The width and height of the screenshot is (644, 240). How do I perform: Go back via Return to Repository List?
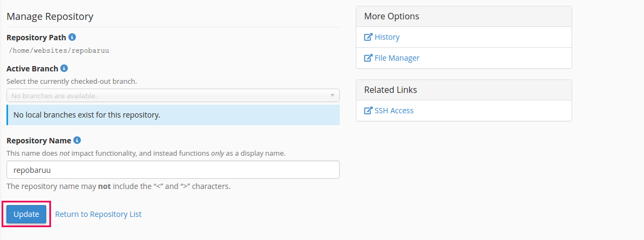click(98, 214)
